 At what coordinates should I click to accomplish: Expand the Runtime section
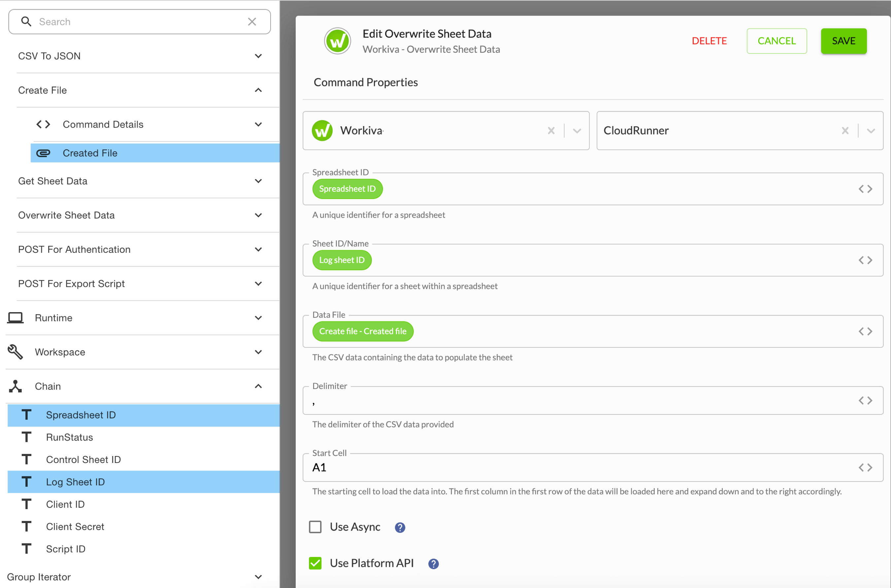pyautogui.click(x=258, y=318)
